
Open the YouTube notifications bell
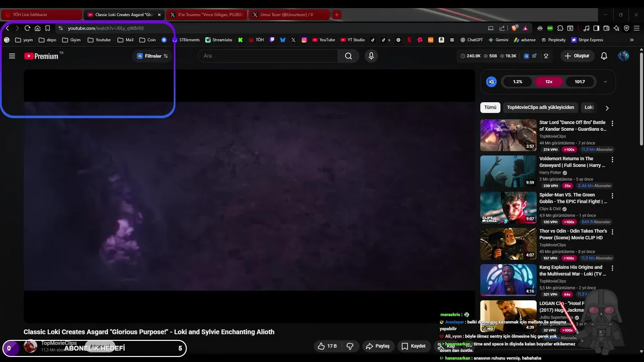tap(604, 56)
